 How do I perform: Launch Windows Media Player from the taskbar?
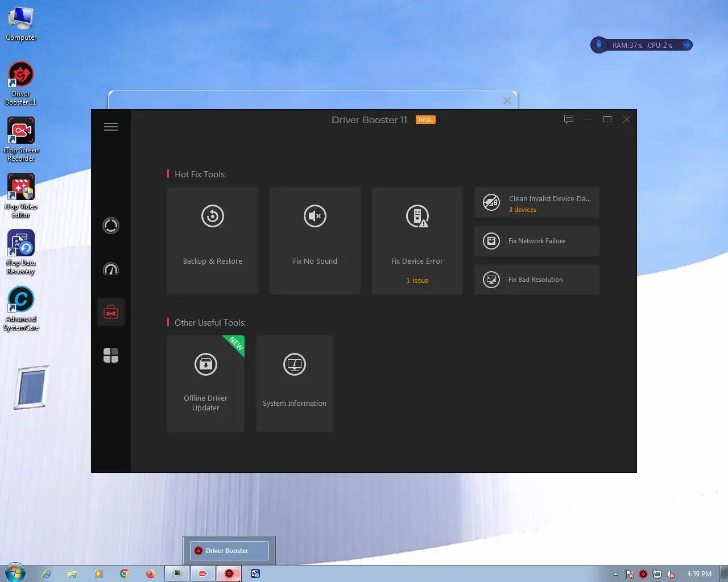(98, 573)
